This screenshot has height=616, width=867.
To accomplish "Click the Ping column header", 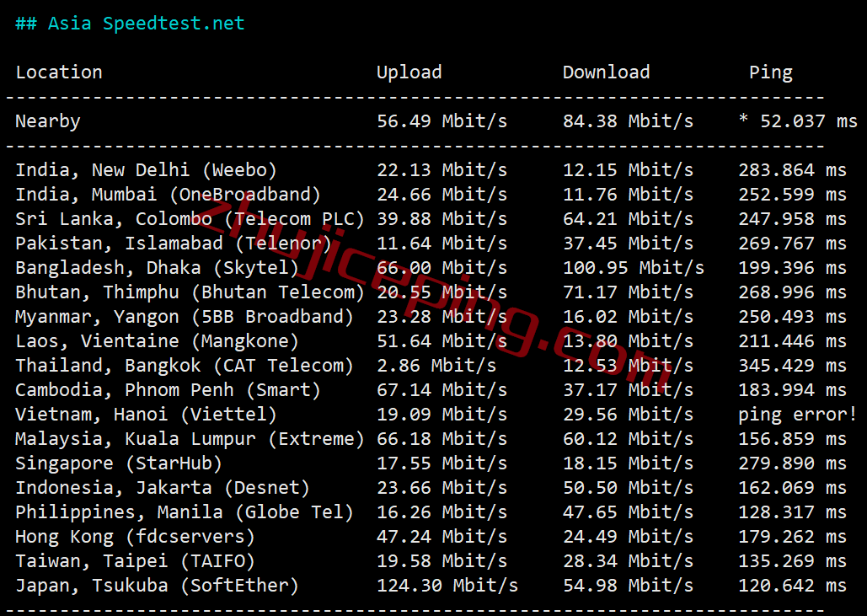I will [x=771, y=72].
